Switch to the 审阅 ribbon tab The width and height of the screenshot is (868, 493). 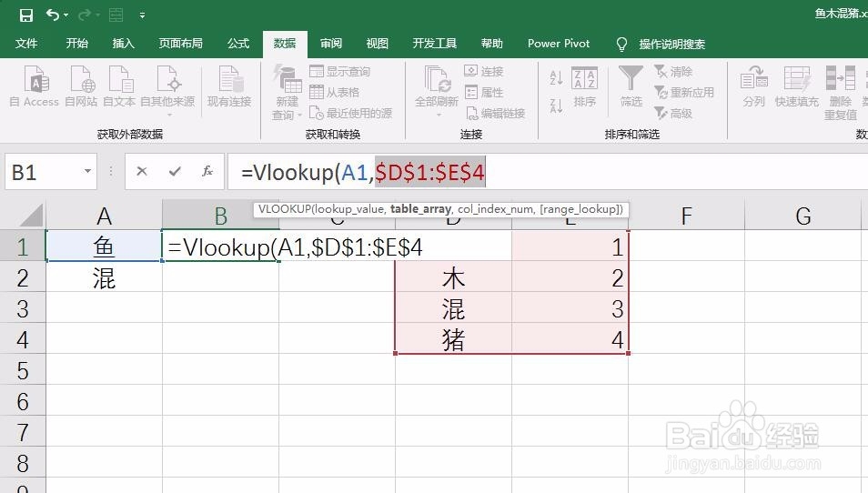coord(331,43)
